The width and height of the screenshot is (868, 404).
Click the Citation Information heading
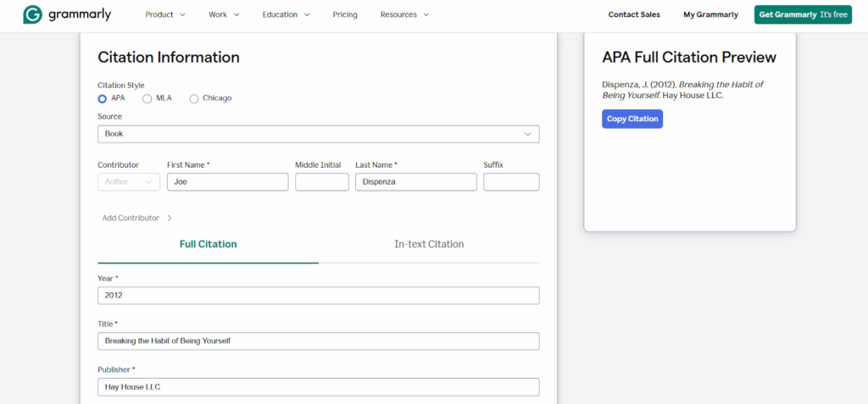point(169,58)
